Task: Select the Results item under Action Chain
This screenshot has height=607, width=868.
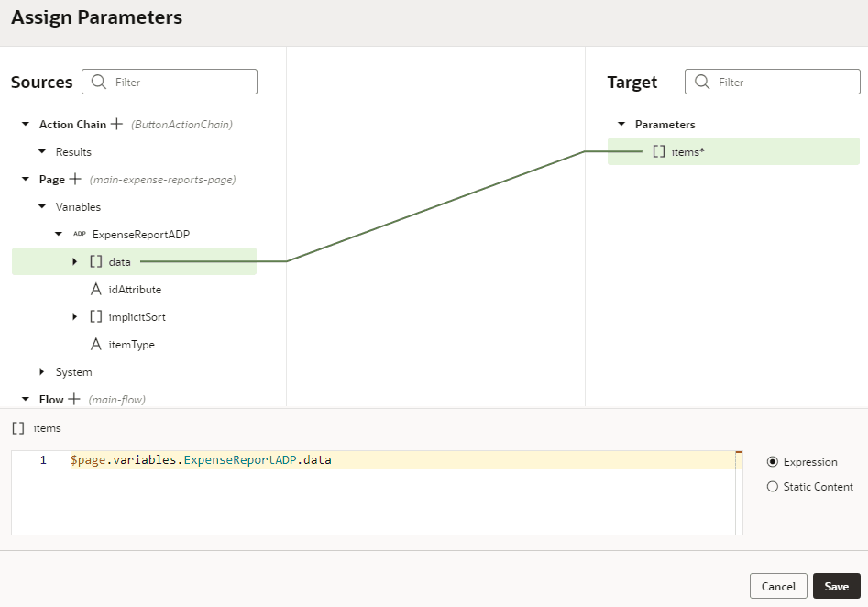Action: [73, 152]
